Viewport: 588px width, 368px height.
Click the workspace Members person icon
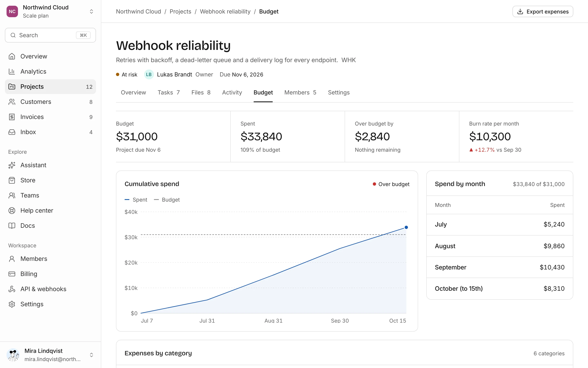pos(12,259)
